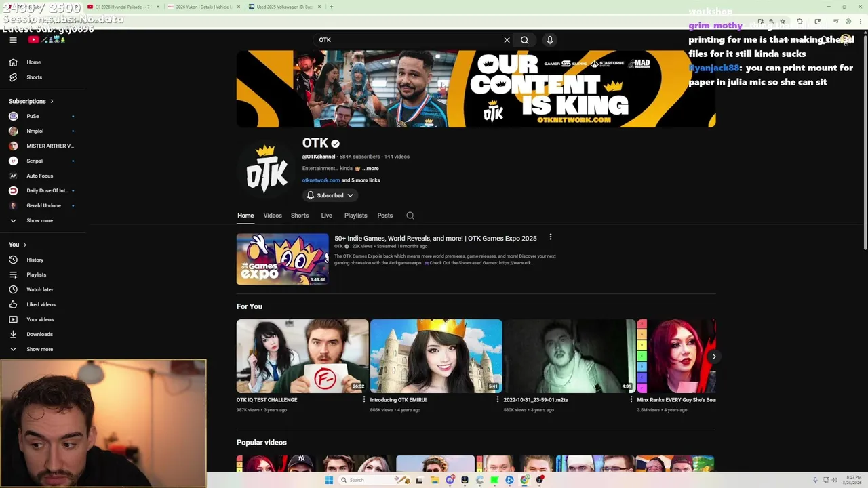This screenshot has height=488, width=868.
Task: Open the YouTube hamburger guide menu
Action: [x=13, y=40]
